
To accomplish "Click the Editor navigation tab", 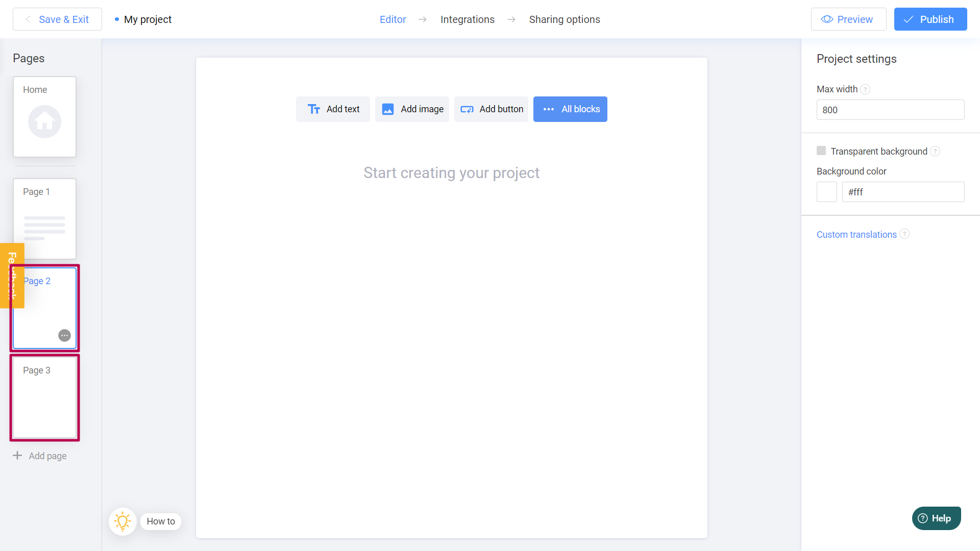I will click(393, 19).
